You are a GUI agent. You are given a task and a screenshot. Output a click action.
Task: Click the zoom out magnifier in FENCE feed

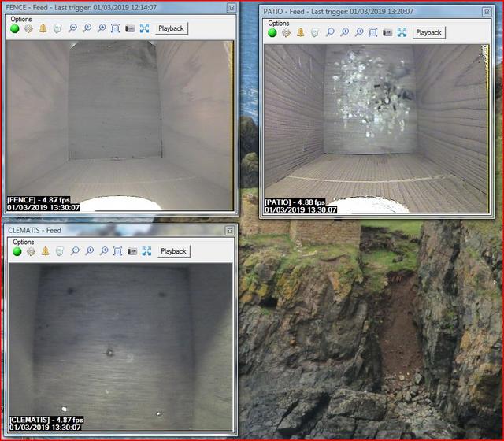pyautogui.click(x=72, y=28)
